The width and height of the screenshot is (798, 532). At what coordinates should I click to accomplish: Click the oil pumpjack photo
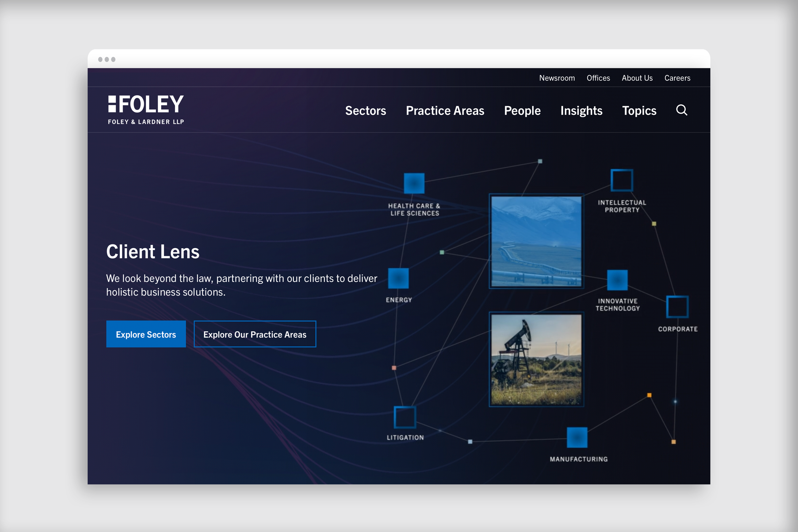pos(536,360)
